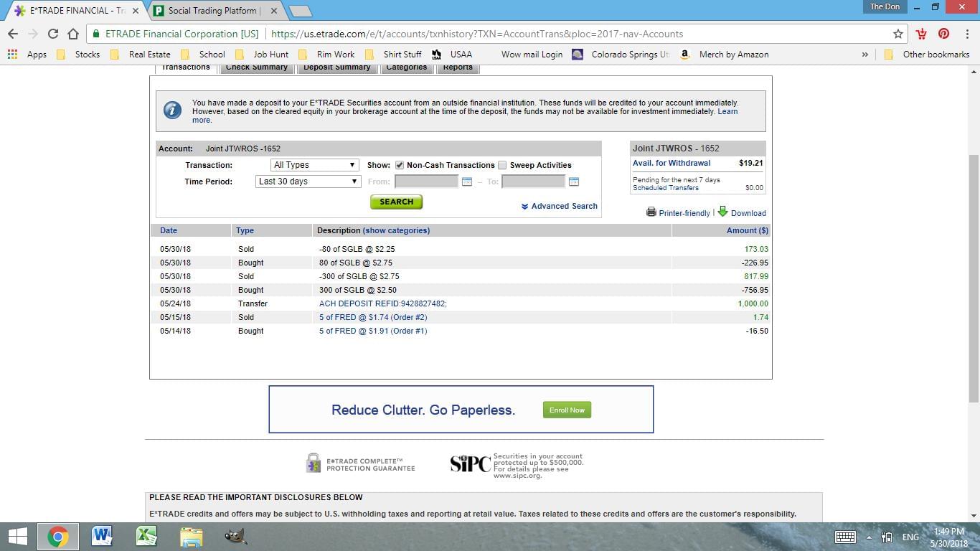Open the Merch by Amazon bookmark
980x551 pixels.
pos(724,55)
